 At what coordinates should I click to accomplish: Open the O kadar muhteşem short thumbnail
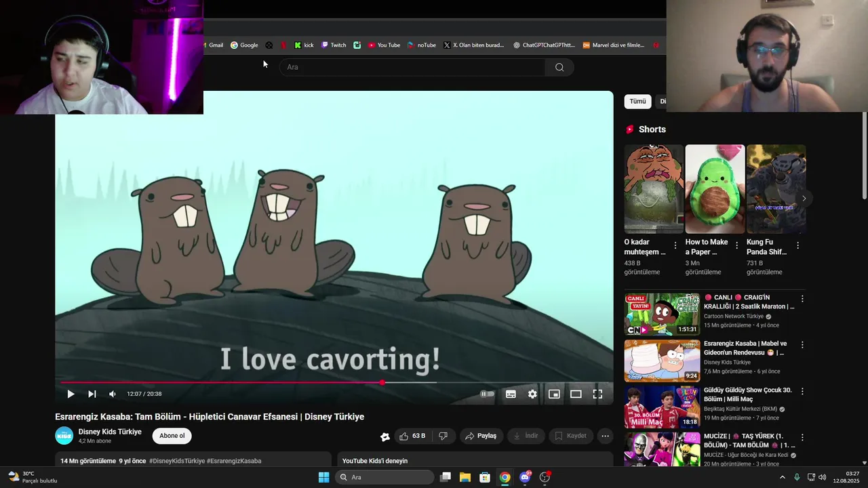click(654, 189)
